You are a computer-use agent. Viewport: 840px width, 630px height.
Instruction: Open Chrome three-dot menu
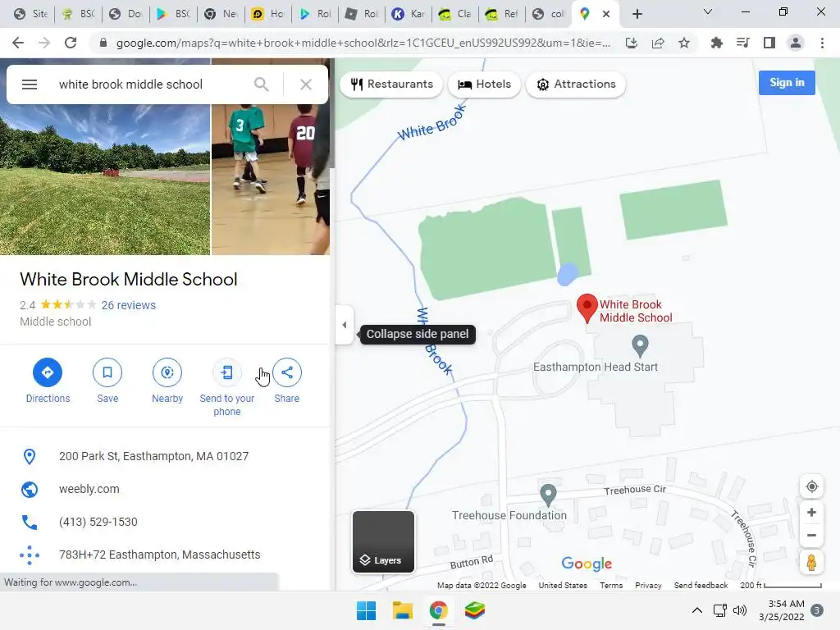[x=822, y=43]
